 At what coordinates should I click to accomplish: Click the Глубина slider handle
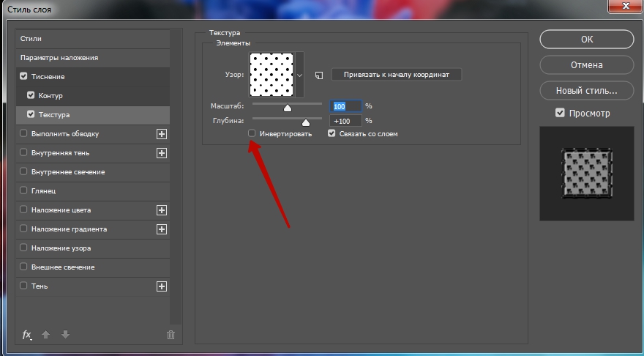click(306, 123)
